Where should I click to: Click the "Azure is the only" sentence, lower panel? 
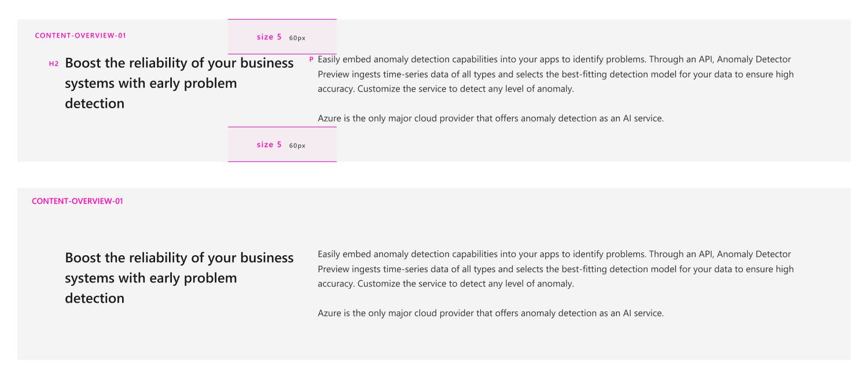click(x=490, y=313)
